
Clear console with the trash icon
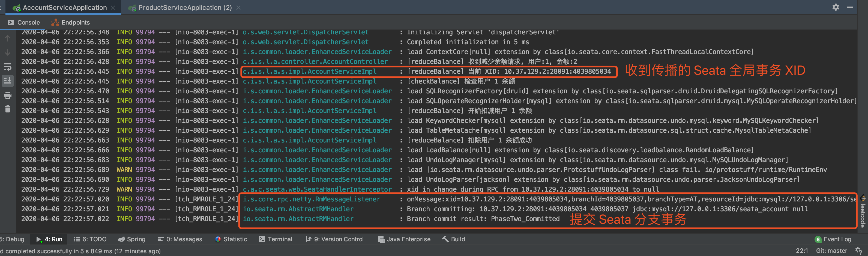pyautogui.click(x=7, y=109)
